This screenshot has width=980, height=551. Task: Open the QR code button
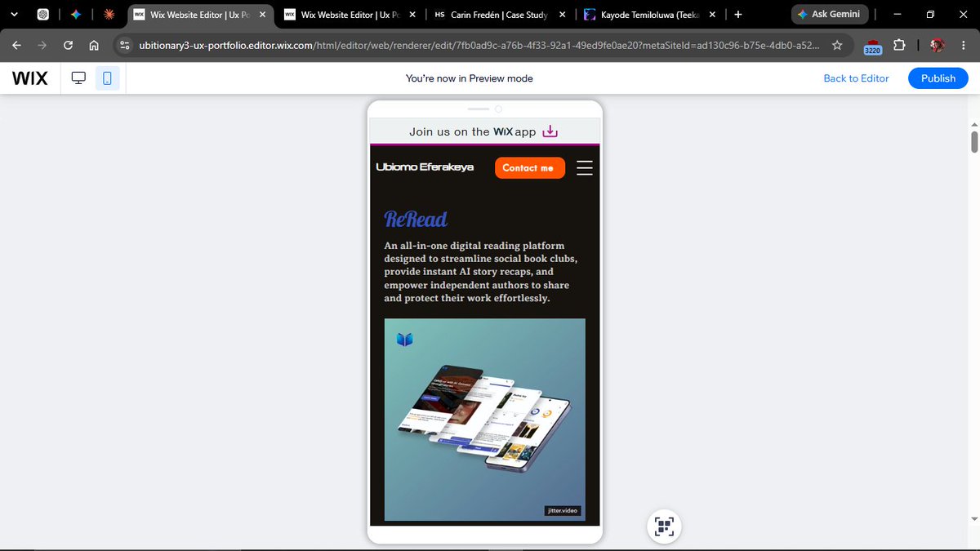click(665, 527)
